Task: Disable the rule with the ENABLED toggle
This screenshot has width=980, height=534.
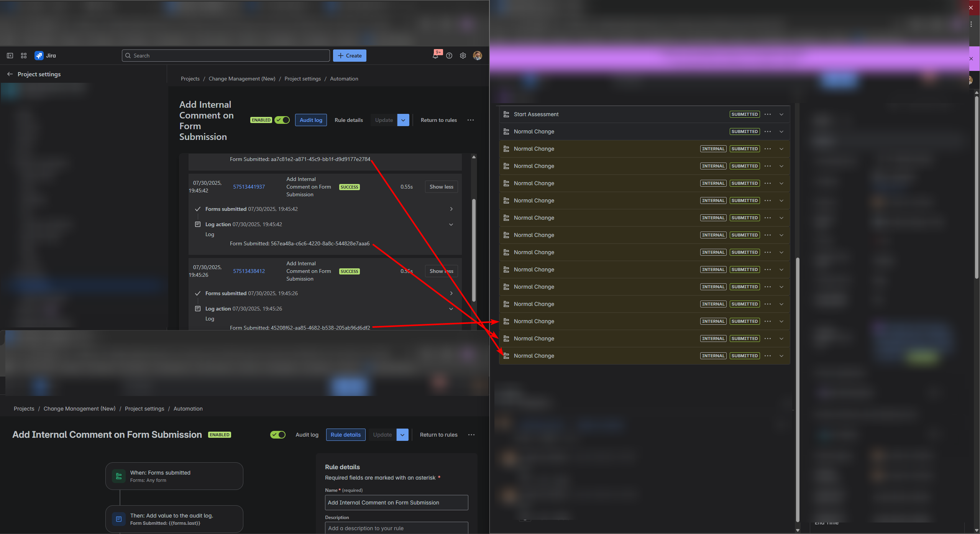Action: coord(282,120)
